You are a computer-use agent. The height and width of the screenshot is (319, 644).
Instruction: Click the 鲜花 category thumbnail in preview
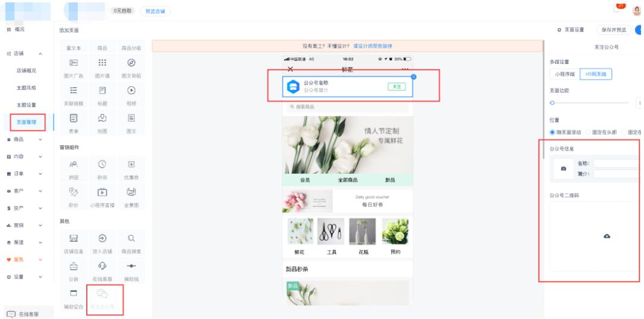click(x=300, y=232)
